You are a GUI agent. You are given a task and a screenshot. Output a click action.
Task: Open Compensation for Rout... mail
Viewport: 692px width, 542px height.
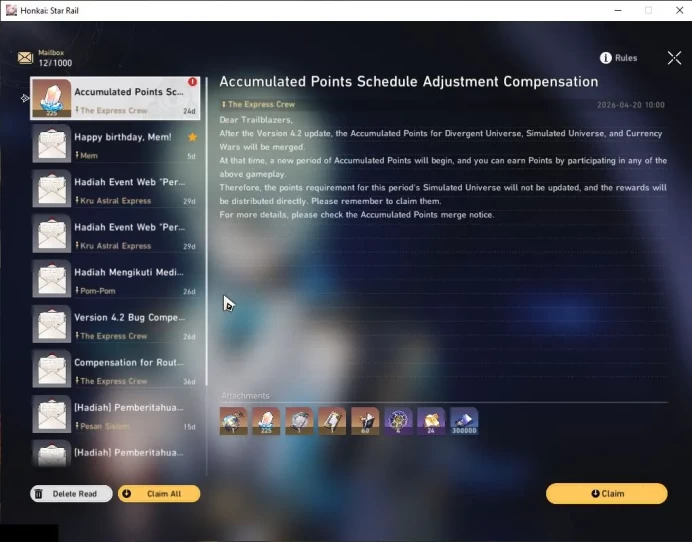117,369
